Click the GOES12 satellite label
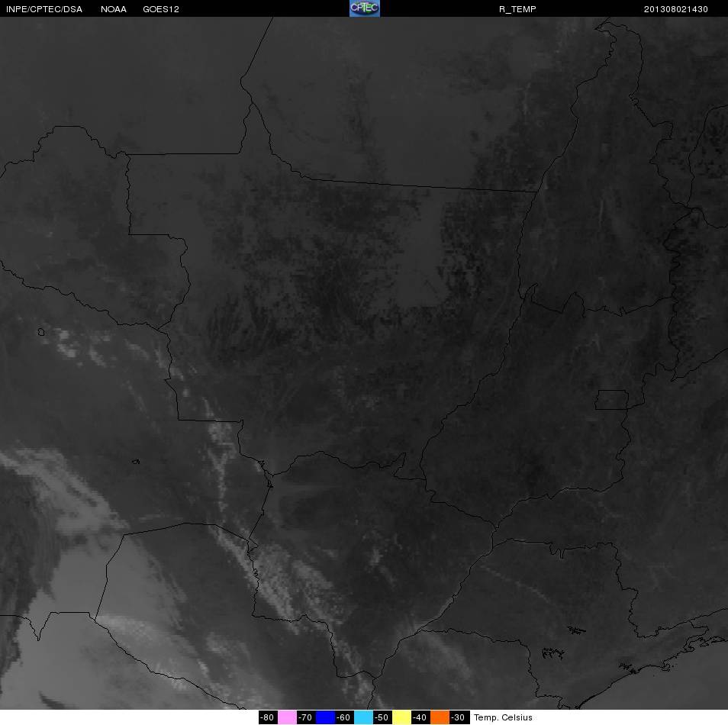The width and height of the screenshot is (728, 725). point(161,9)
